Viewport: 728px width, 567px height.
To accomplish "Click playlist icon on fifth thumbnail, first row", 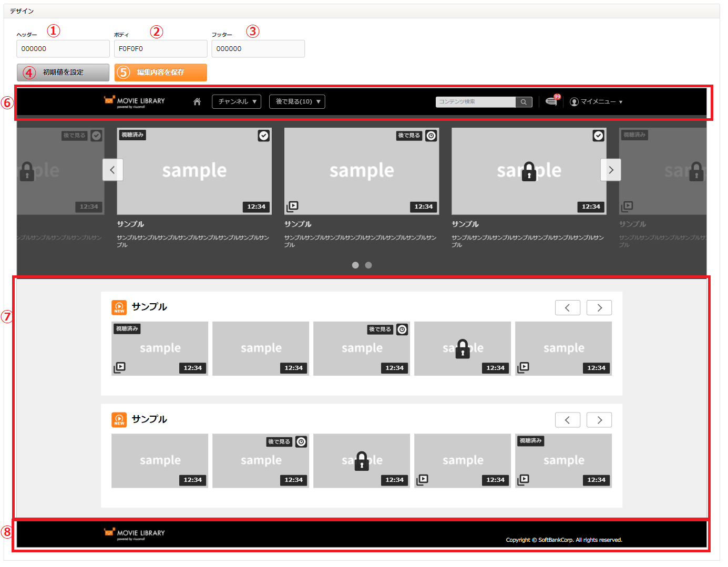I will (x=523, y=367).
